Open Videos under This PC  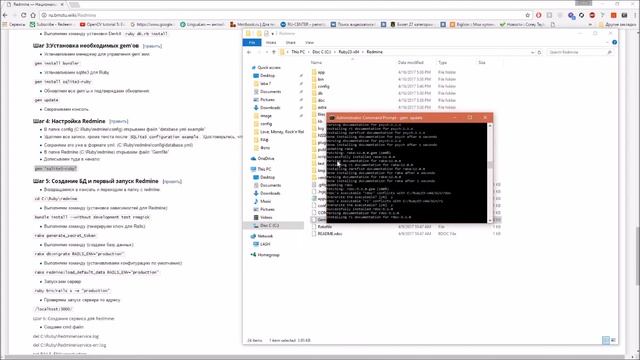(266, 218)
